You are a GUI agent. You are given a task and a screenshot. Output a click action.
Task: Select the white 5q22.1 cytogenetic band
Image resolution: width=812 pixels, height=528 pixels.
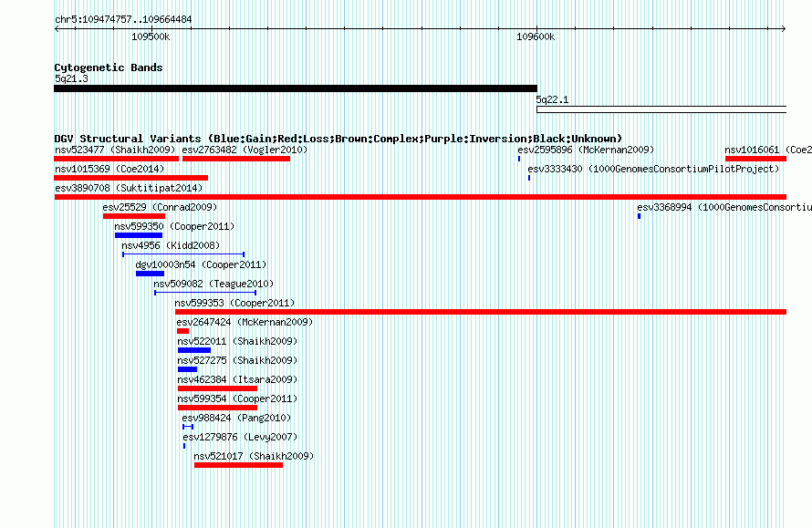pos(661,109)
